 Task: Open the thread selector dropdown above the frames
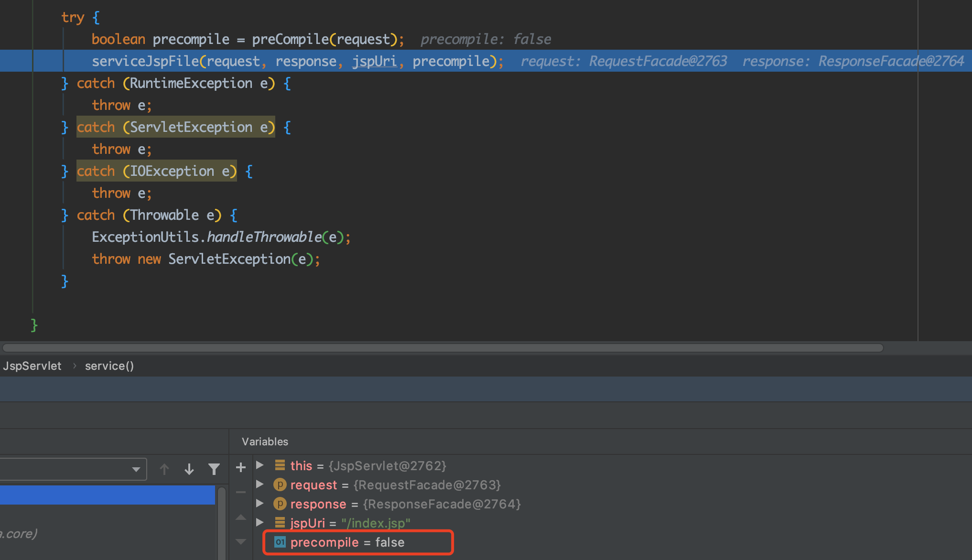[x=136, y=469]
